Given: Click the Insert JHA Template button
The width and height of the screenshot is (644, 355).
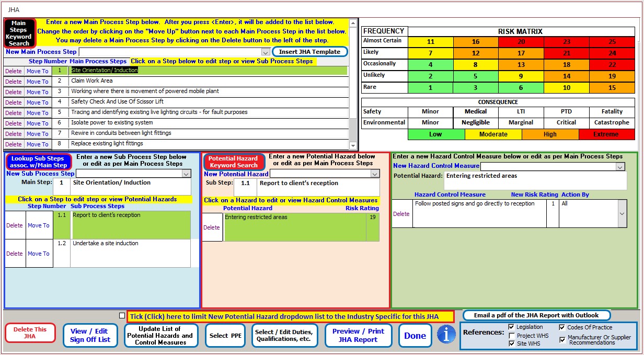Looking at the screenshot, I should pos(309,52).
